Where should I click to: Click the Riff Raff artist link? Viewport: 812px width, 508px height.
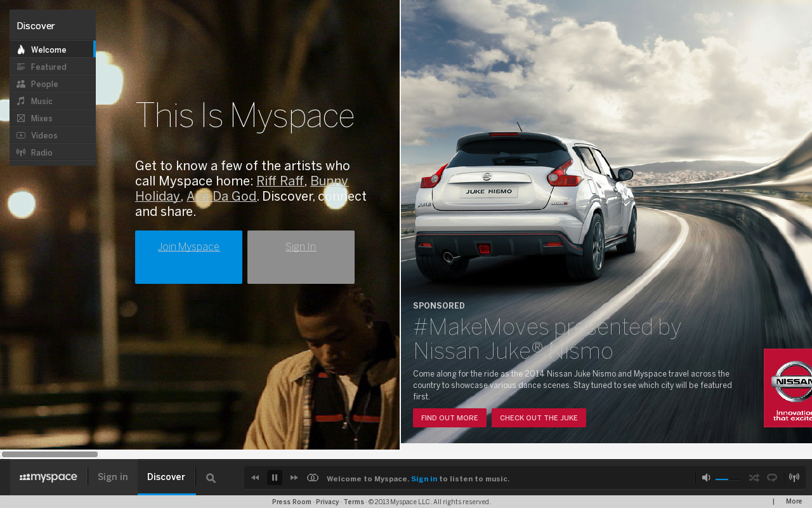(280, 182)
